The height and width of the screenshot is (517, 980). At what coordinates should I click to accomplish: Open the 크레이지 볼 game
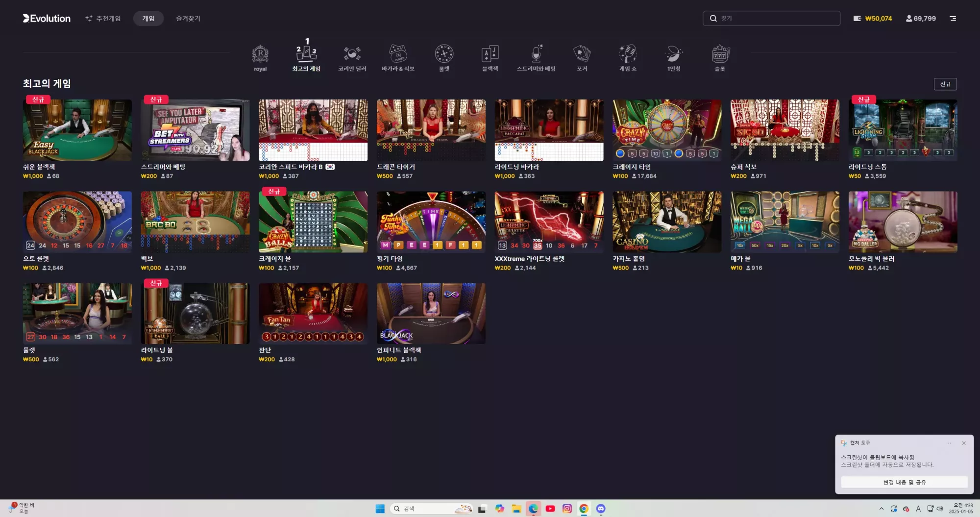point(313,222)
